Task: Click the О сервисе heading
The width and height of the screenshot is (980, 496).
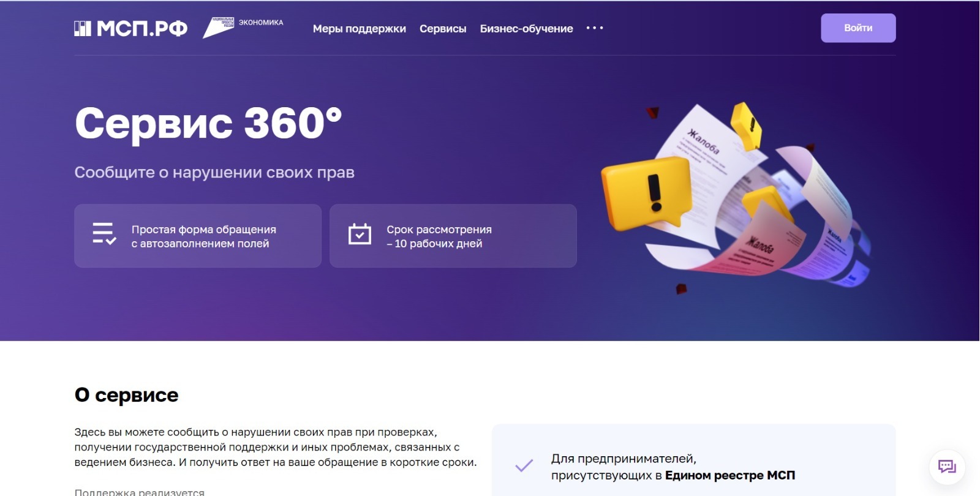Action: click(x=126, y=395)
